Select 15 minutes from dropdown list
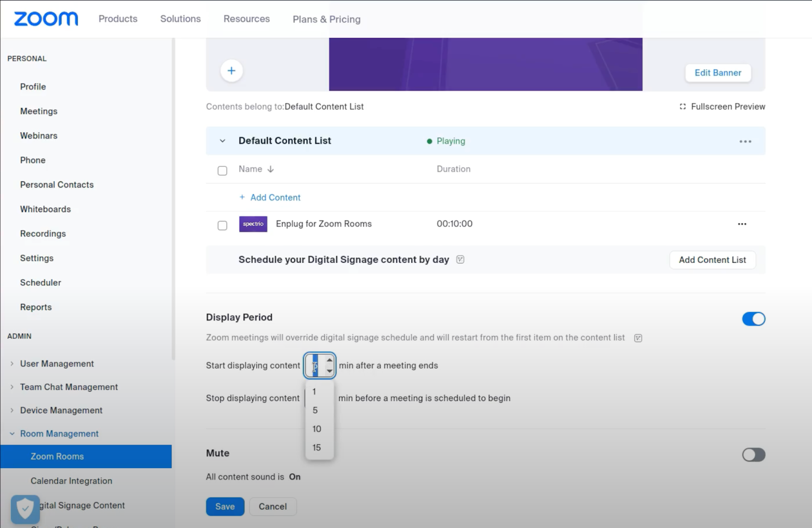The width and height of the screenshot is (812, 528). 320,448
